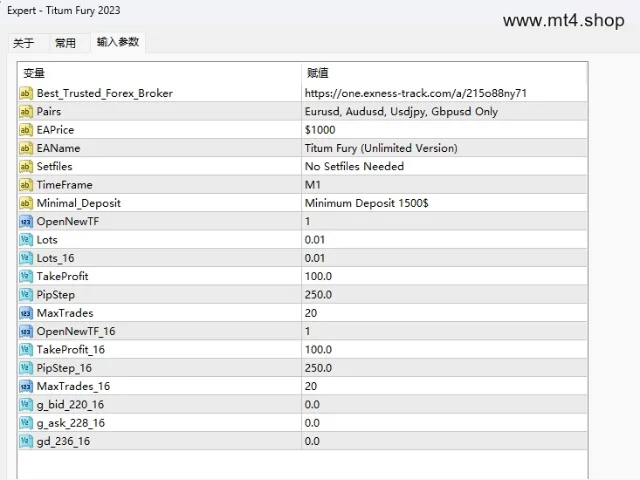Click the integer icon beside OpenNewTF_16

pyautogui.click(x=26, y=331)
